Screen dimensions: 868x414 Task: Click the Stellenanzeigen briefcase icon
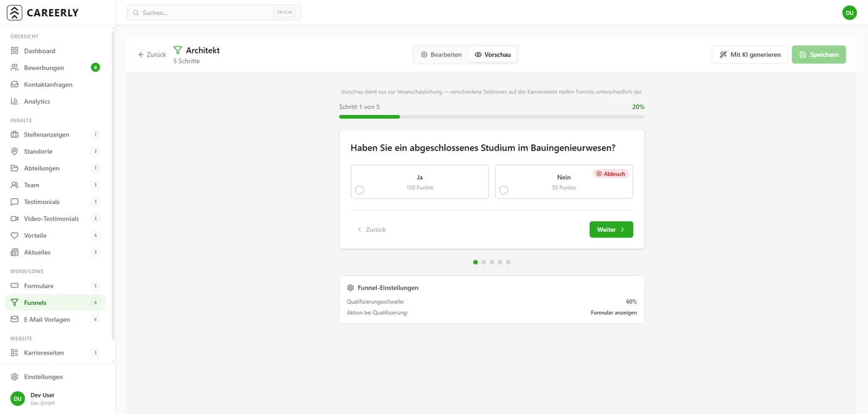tap(15, 134)
